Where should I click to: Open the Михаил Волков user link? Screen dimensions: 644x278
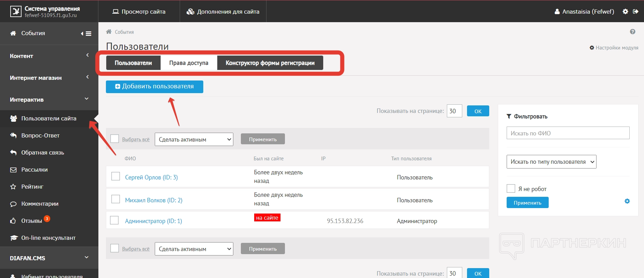(153, 200)
